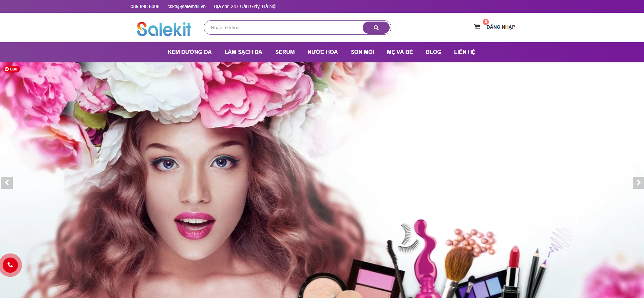
Task: Visit the BLOG page
Action: pyautogui.click(x=433, y=52)
